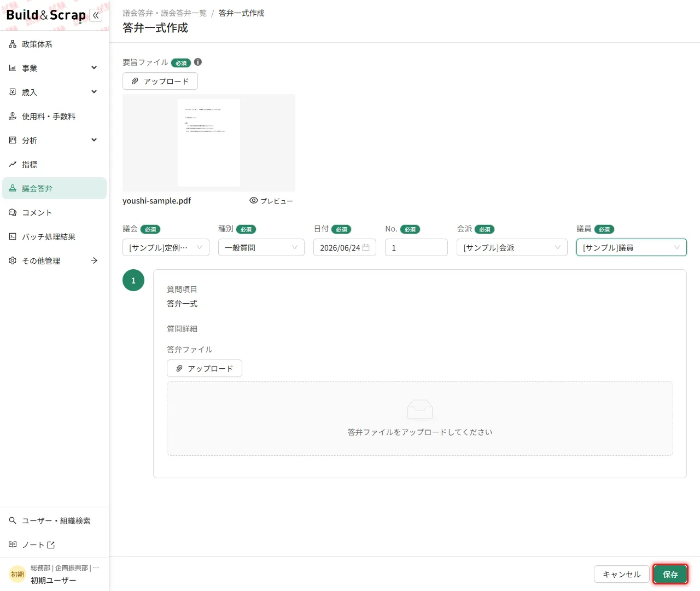Viewport: 700px width, 591px height.
Task: Expand the 事業 menu chevron
Action: (x=94, y=68)
